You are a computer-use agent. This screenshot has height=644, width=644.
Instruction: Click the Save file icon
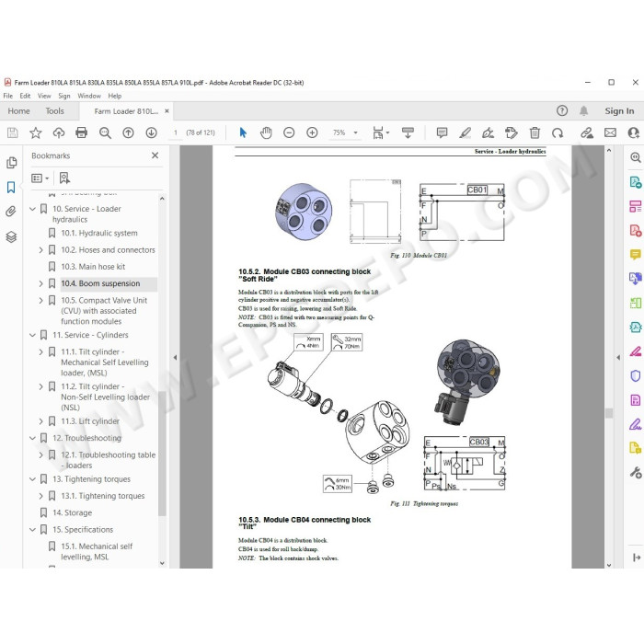(x=12, y=132)
